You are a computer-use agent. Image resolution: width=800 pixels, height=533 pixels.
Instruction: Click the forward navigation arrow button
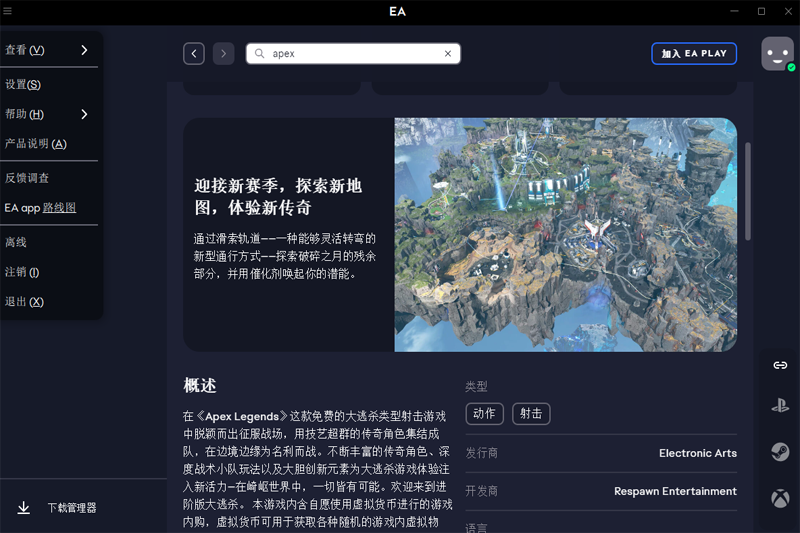click(x=223, y=53)
